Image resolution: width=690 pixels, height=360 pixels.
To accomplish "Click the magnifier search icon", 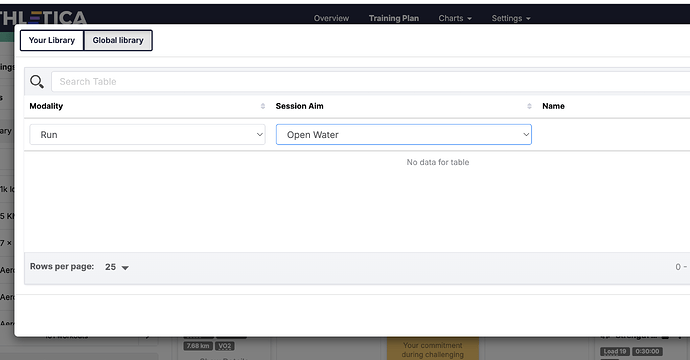I will point(37,81).
